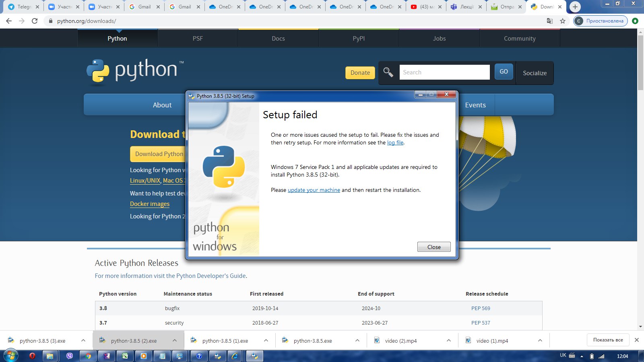Open the python-3.8.5.exe downloaded file
644x362 pixels.
coord(313,341)
